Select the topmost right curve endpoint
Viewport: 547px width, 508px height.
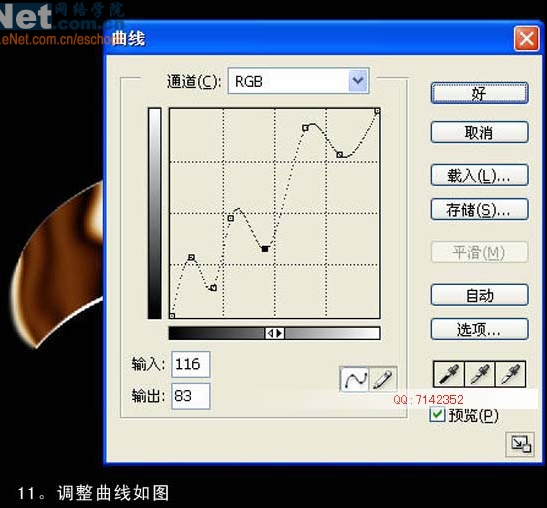377,111
